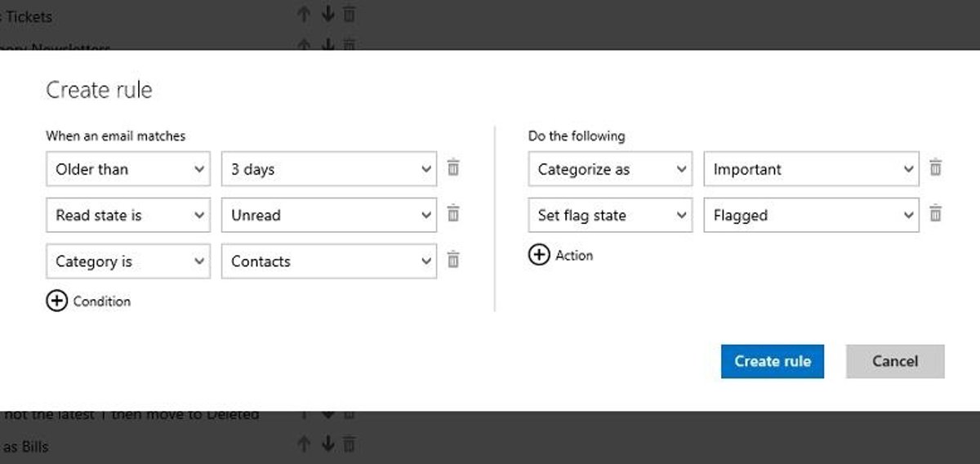Click the plus icon to add an action
Image resolution: width=980 pixels, height=464 pixels.
pos(539,256)
